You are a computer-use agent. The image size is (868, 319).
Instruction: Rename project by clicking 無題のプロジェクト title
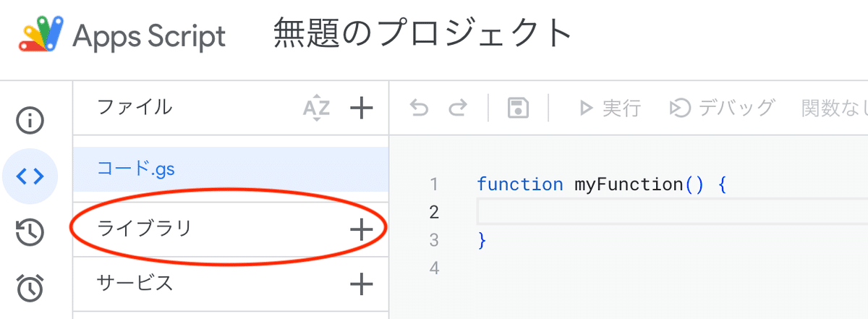coord(423,34)
